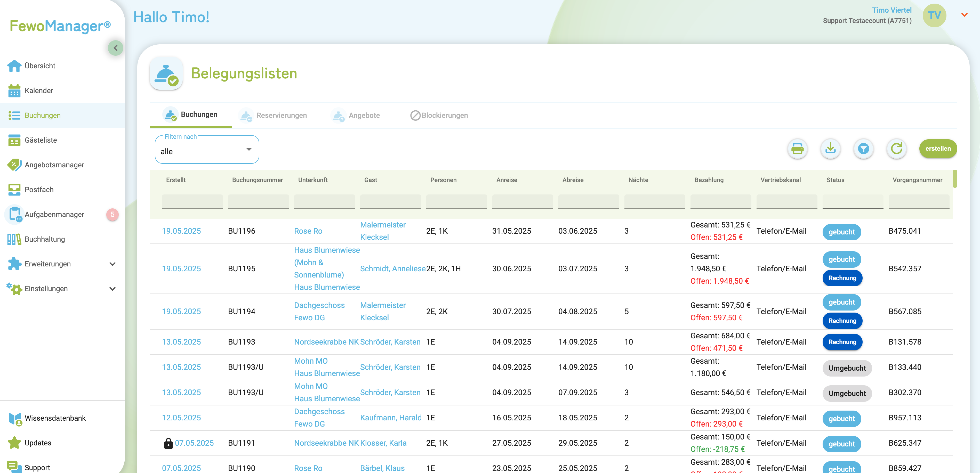The height and width of the screenshot is (473, 980).
Task: Open the Kalender from the sidebar
Action: click(x=38, y=91)
